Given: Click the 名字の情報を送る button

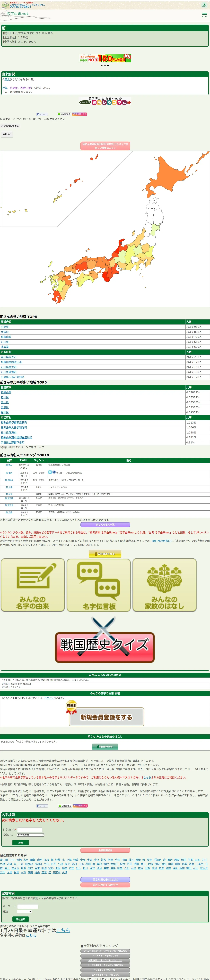Looking at the screenshot, I should tap(10, 126).
